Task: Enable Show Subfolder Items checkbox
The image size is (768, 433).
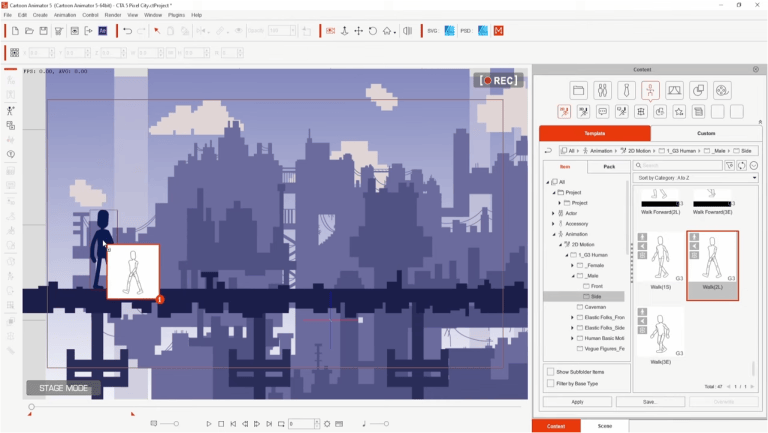Action: click(551, 372)
